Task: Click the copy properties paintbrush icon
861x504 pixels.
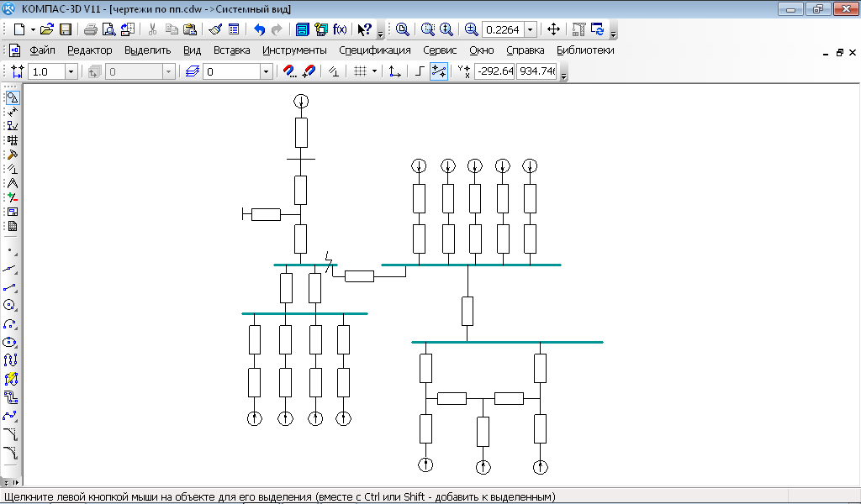Action: click(215, 29)
